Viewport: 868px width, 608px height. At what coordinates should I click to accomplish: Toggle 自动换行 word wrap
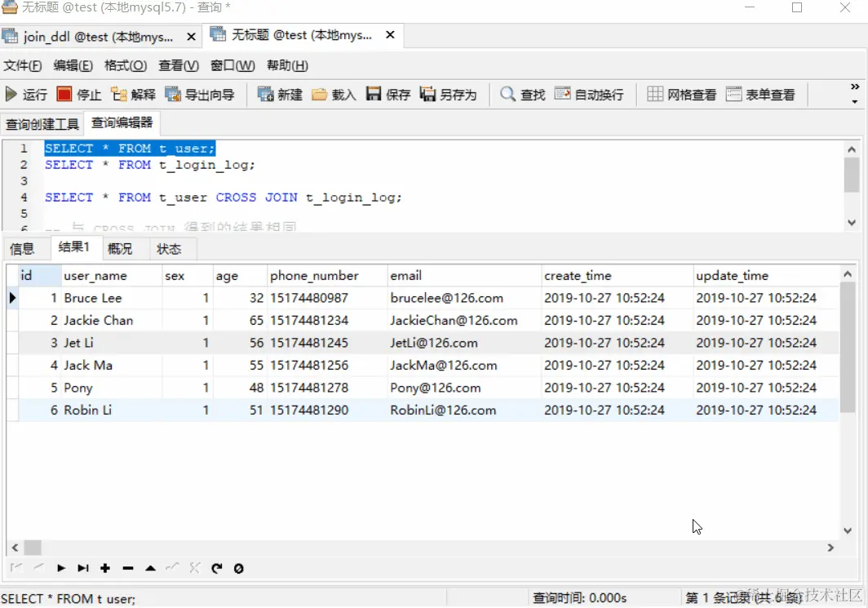pos(589,95)
